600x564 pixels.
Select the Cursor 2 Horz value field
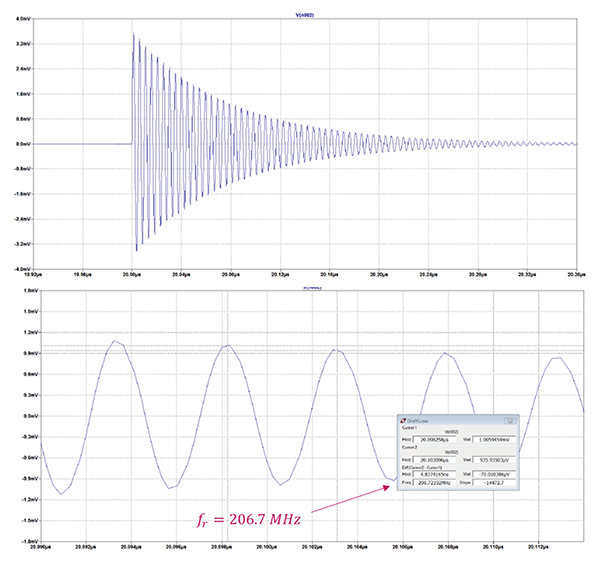click(x=432, y=459)
